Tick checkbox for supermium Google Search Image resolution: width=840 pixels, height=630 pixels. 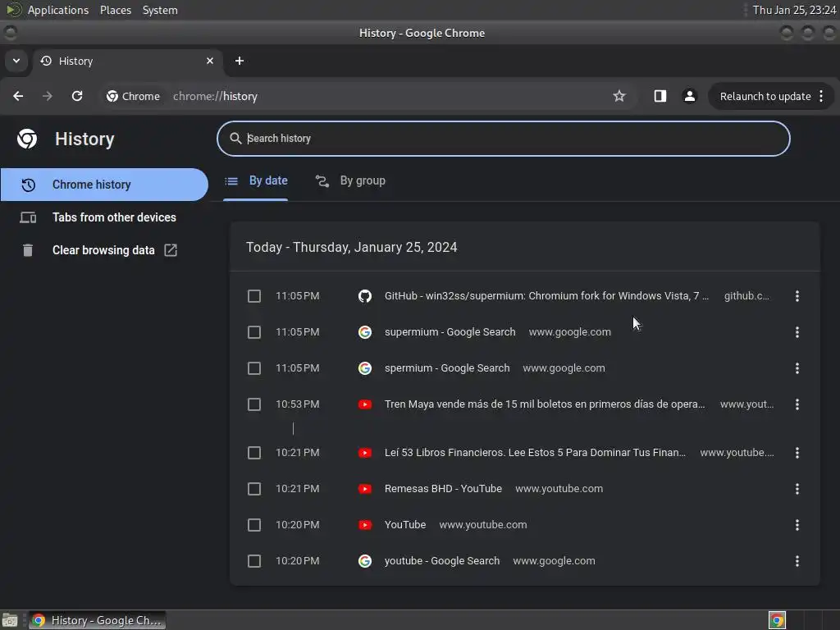click(254, 332)
